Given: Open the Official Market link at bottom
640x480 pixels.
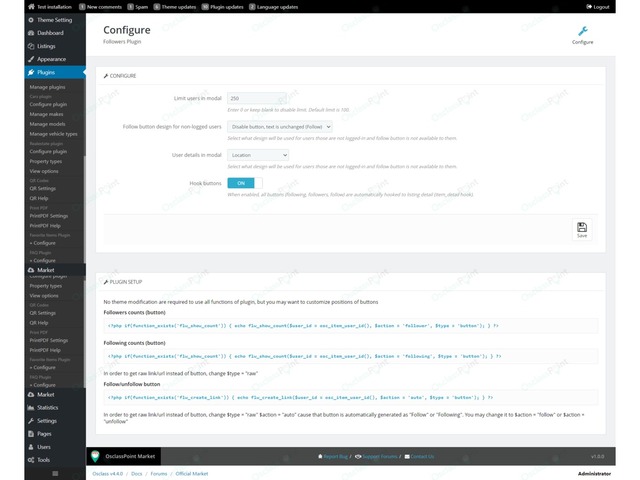Looking at the screenshot, I should [x=192, y=473].
